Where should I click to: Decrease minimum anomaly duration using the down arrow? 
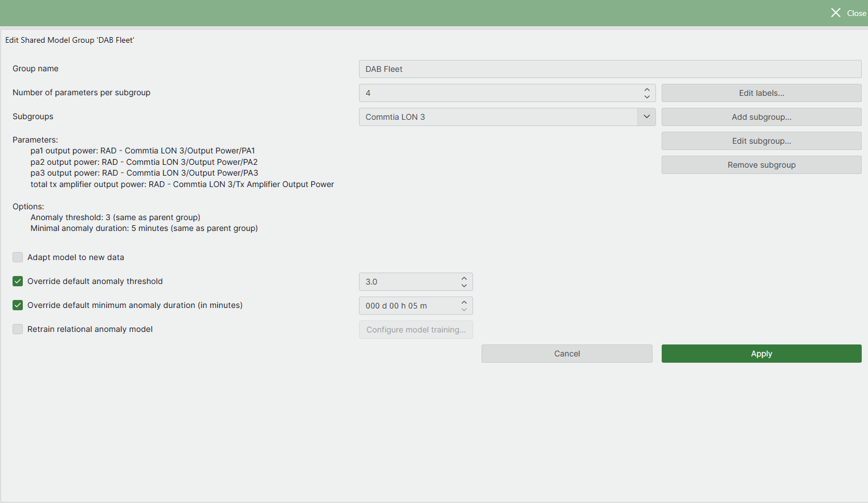coord(464,309)
